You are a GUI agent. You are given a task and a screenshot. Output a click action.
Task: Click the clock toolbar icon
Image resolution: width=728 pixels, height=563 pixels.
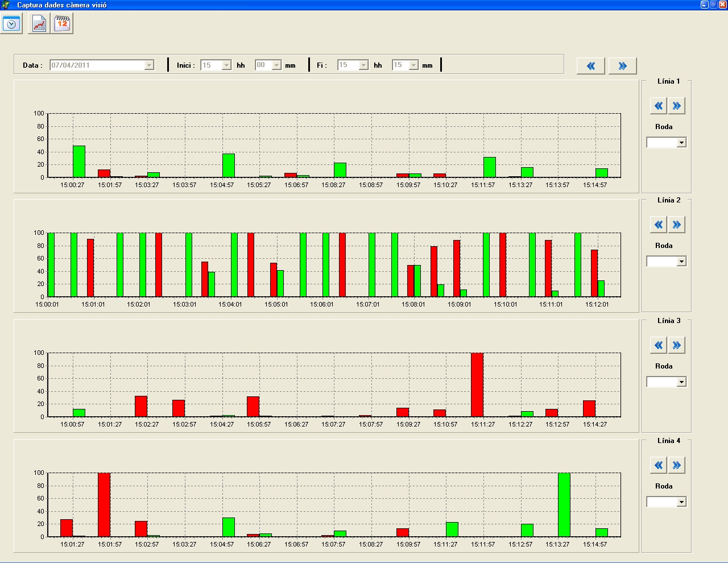[11, 23]
